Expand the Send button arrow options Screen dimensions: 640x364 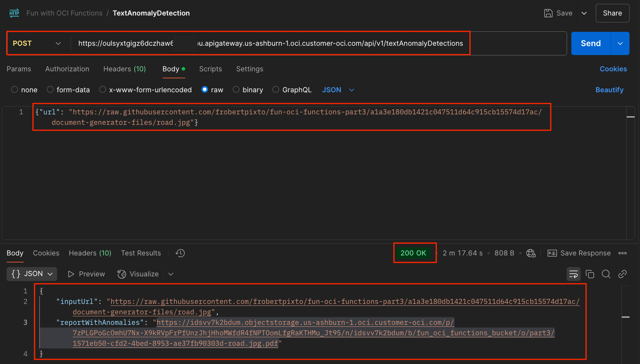point(620,43)
